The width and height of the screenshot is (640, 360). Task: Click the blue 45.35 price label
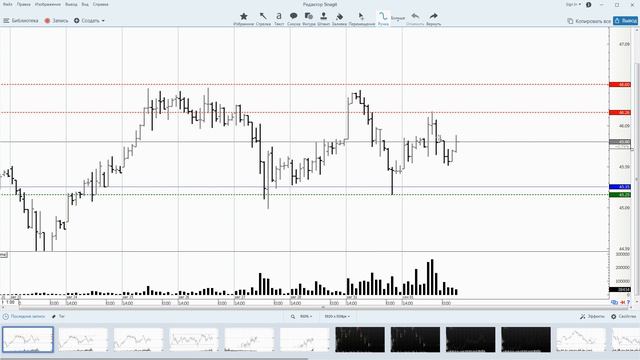pos(620,187)
